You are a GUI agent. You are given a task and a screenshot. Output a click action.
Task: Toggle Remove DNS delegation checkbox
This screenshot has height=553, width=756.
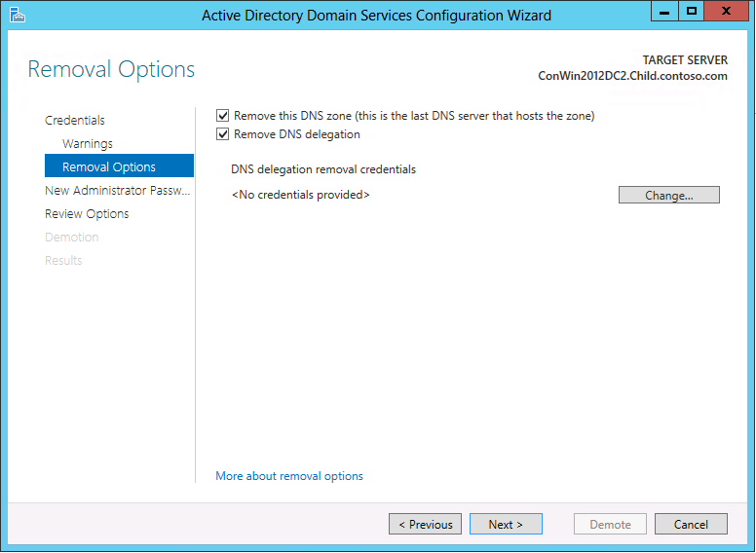pos(222,134)
